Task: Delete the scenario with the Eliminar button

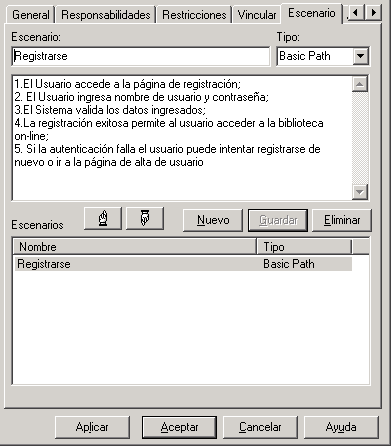Action: 342,220
